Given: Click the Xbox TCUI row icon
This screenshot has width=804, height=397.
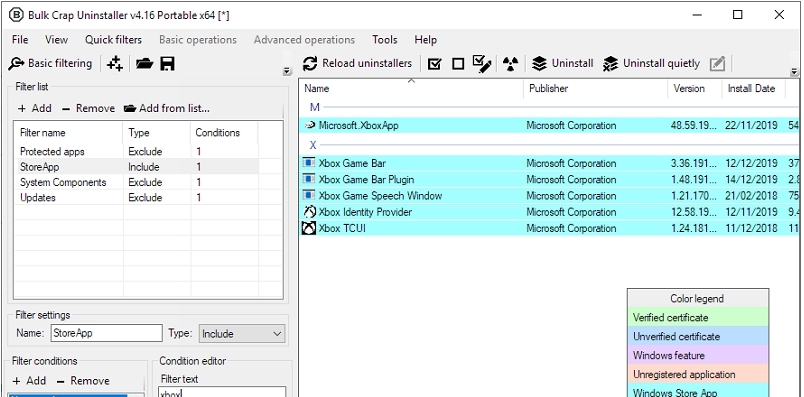Looking at the screenshot, I should tap(309, 228).
